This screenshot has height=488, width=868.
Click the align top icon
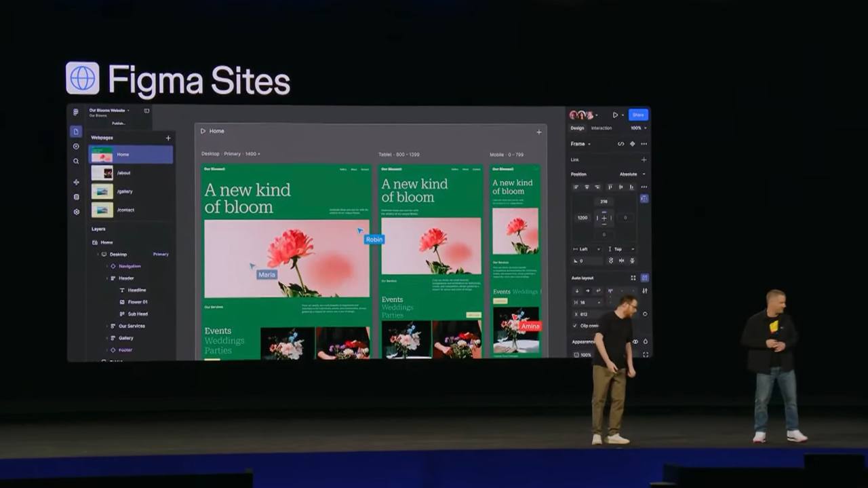(610, 187)
